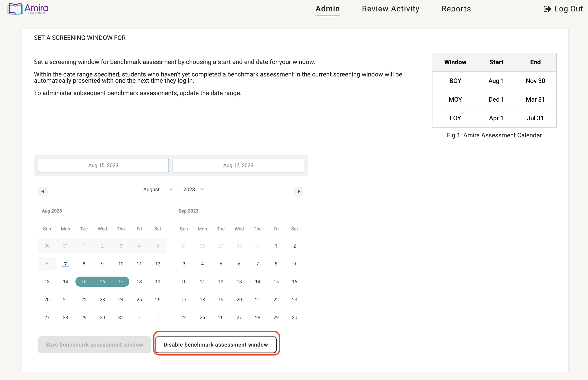Click the Window column header

click(455, 62)
